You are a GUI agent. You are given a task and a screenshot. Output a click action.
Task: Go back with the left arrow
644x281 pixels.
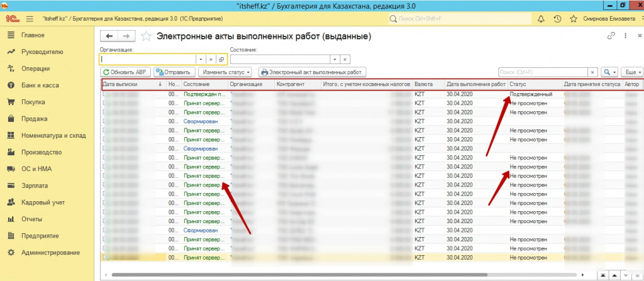pyautogui.click(x=109, y=36)
